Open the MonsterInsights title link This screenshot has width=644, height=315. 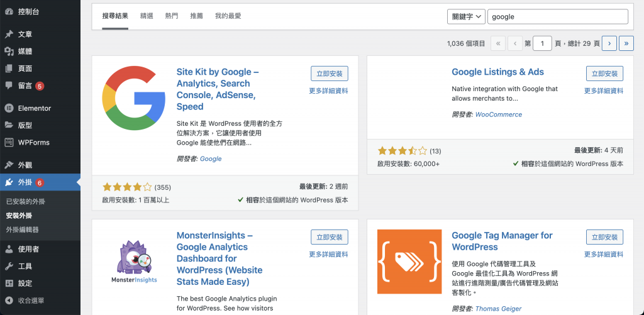click(219, 258)
